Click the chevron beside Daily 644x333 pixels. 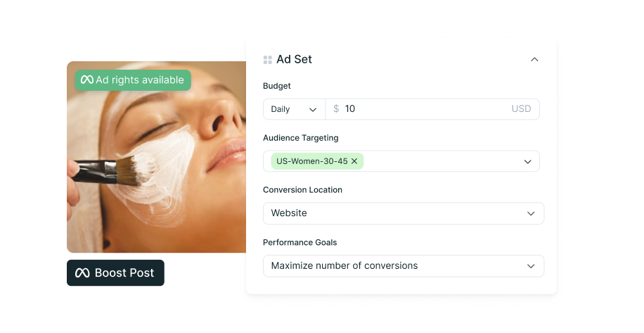tap(313, 109)
